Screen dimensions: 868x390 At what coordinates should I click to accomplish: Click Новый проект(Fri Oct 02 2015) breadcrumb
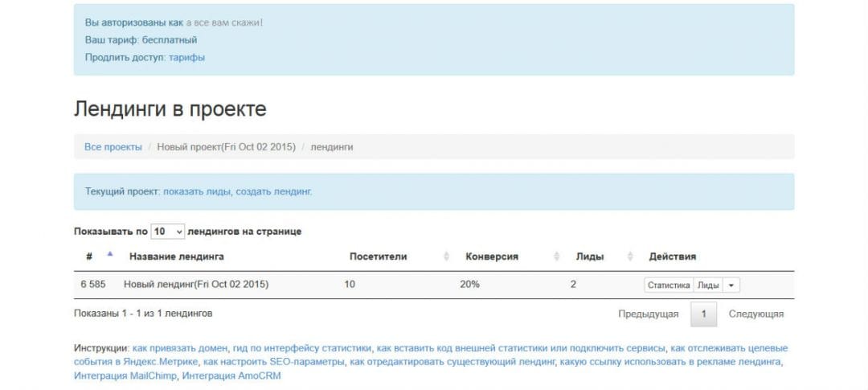point(227,147)
